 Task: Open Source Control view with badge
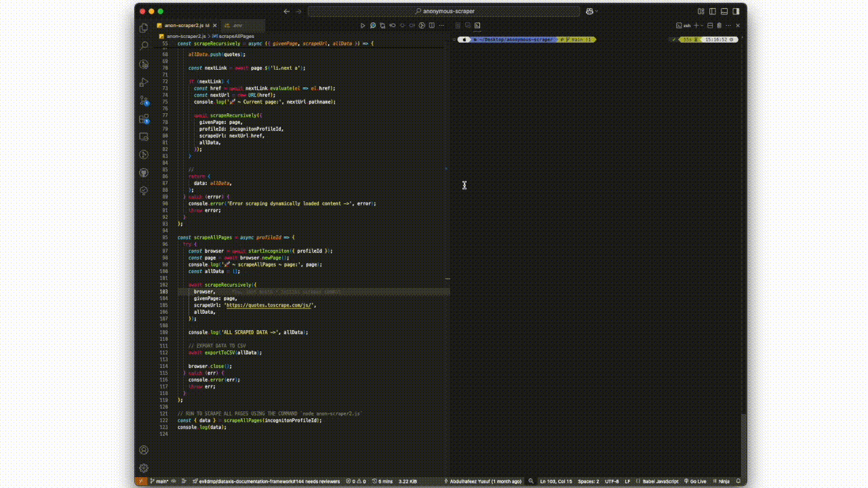coord(144,100)
